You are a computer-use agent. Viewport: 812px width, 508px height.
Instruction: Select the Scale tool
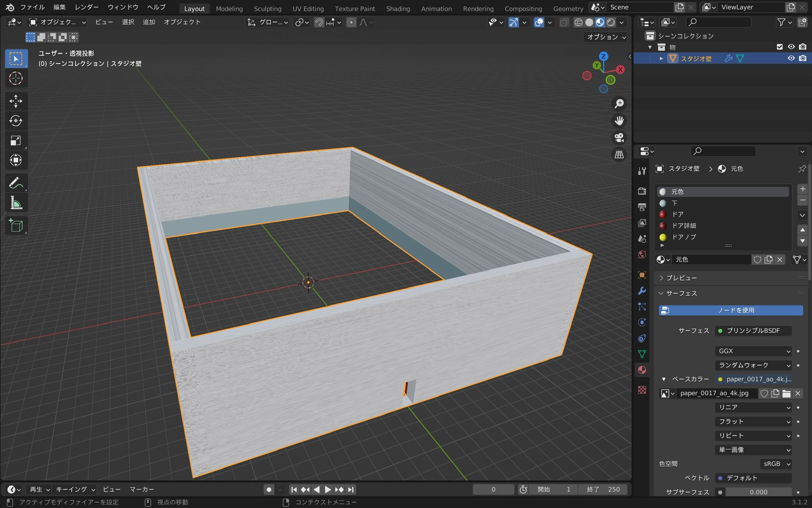pos(16,140)
